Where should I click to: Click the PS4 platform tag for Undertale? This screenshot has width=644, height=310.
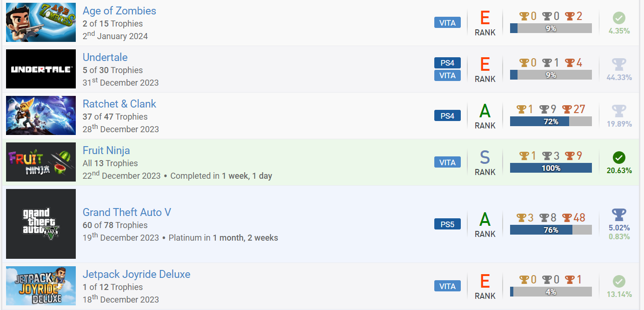(x=447, y=63)
